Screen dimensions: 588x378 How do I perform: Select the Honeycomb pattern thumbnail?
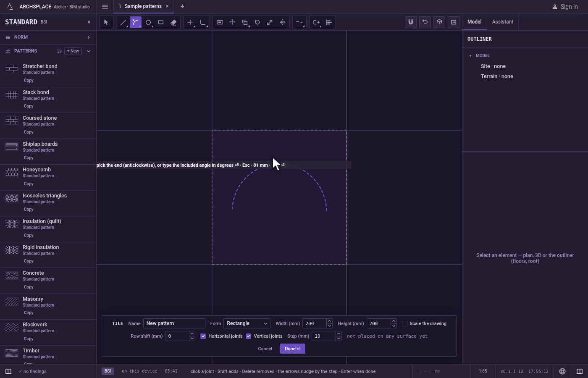(12, 172)
